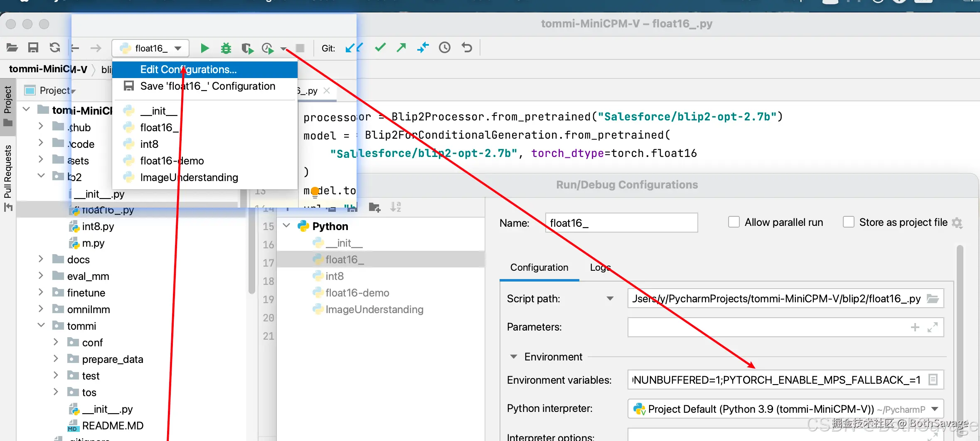
Task: Open the environment variables editor icon
Action: (x=933, y=380)
